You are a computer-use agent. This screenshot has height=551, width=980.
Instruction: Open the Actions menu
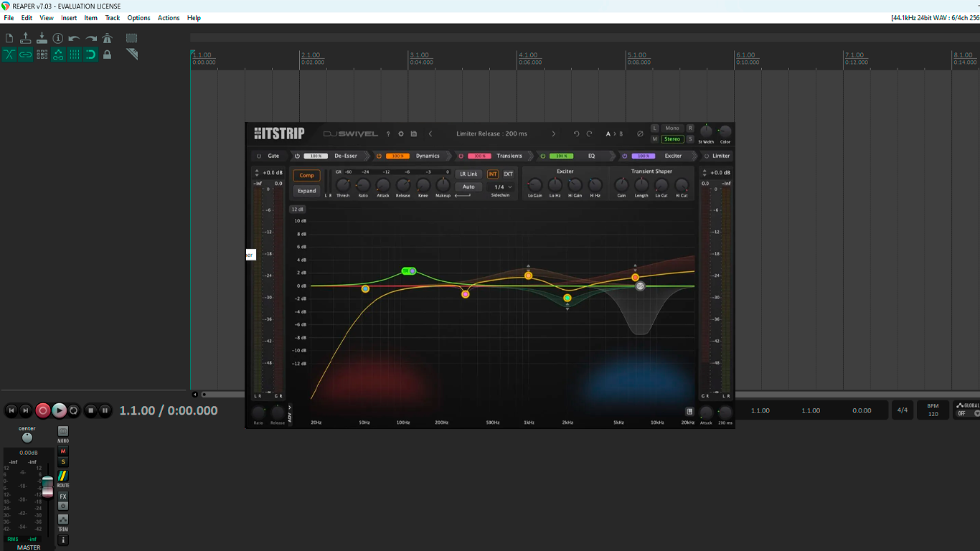pos(169,18)
